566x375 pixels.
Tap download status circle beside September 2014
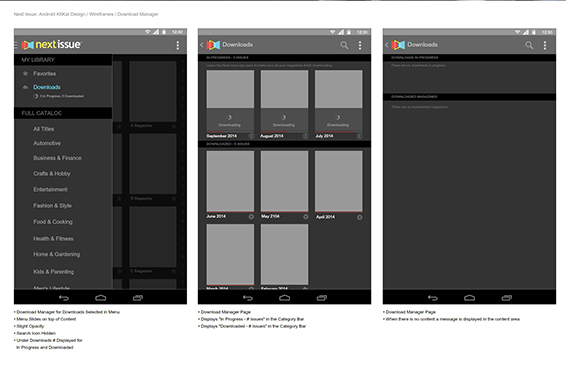[251, 136]
